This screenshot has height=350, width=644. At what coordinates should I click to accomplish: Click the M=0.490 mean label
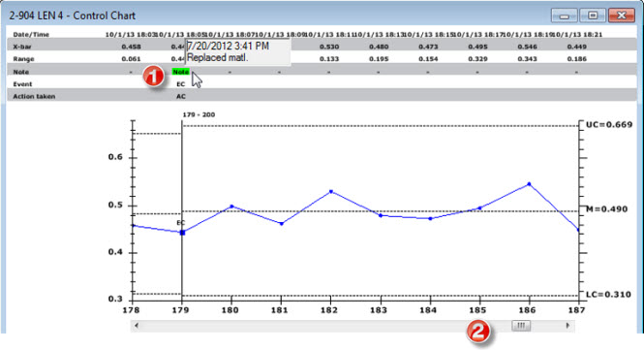click(606, 209)
